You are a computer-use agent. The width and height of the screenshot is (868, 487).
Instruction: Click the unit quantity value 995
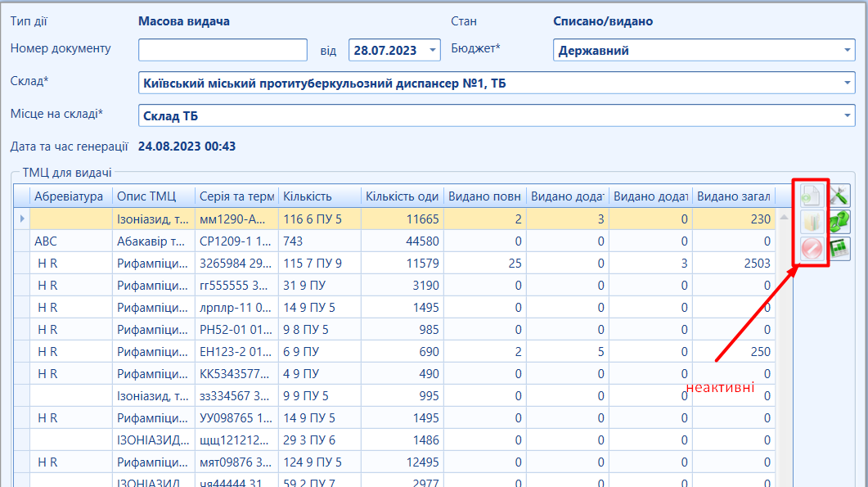(429, 396)
